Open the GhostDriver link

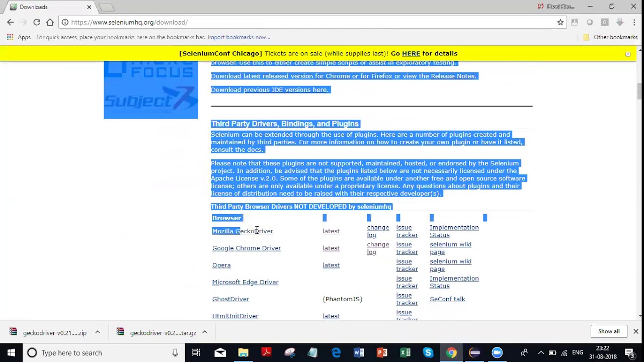(230, 299)
